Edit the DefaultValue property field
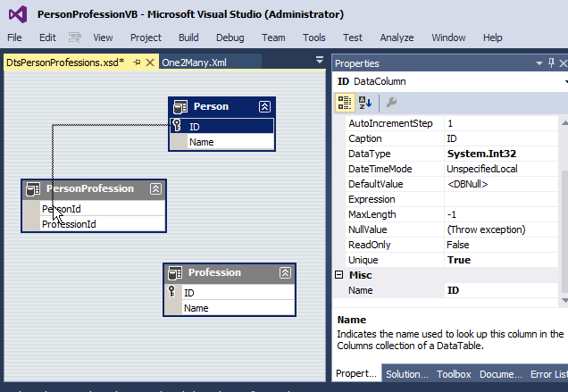The width and height of the screenshot is (568, 392). point(501,184)
